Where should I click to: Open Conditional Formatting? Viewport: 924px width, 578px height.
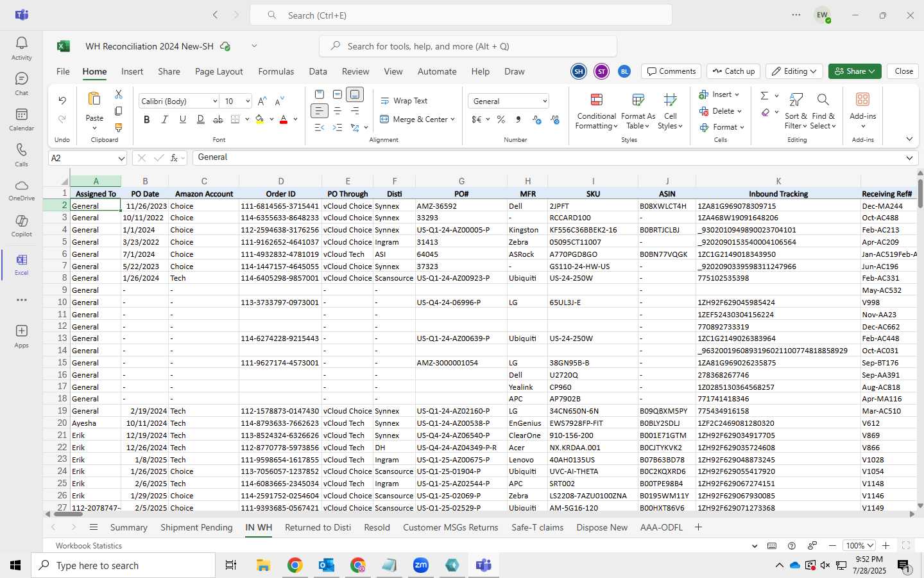pos(596,111)
